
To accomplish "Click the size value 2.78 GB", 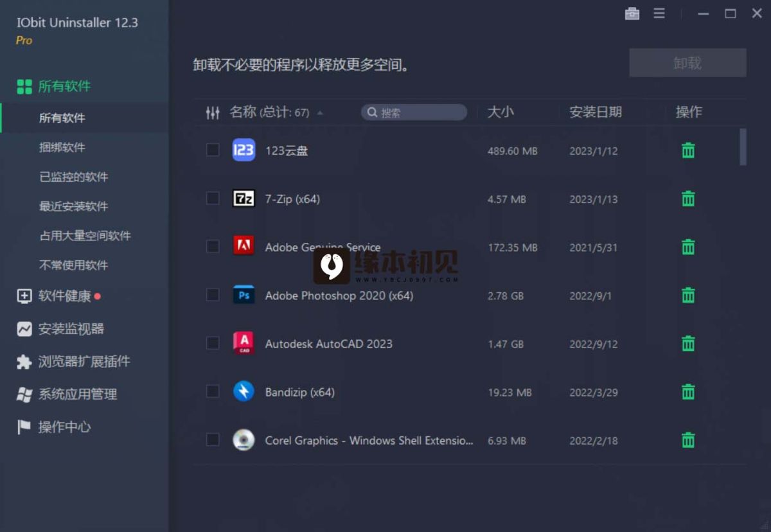I will point(506,296).
